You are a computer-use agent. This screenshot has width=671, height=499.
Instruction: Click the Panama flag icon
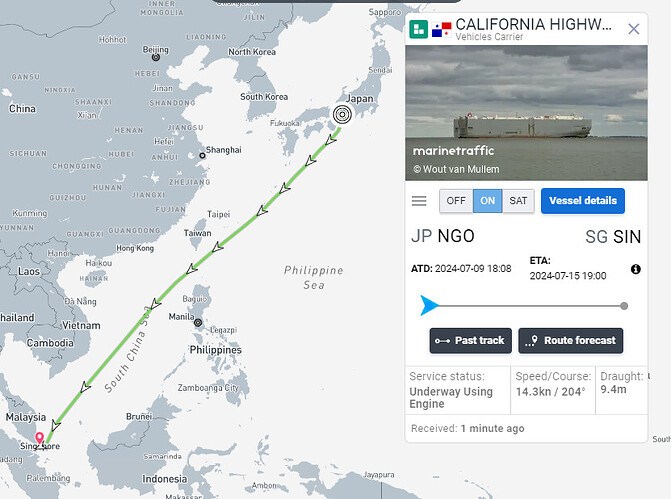pyautogui.click(x=442, y=30)
